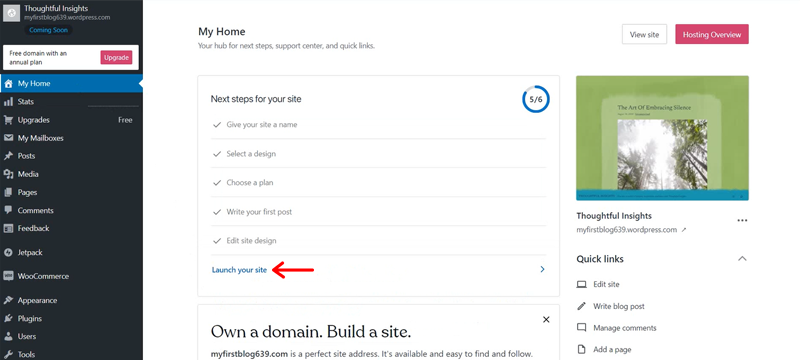Open the Add a page quick link
800x360 pixels.
pos(612,349)
